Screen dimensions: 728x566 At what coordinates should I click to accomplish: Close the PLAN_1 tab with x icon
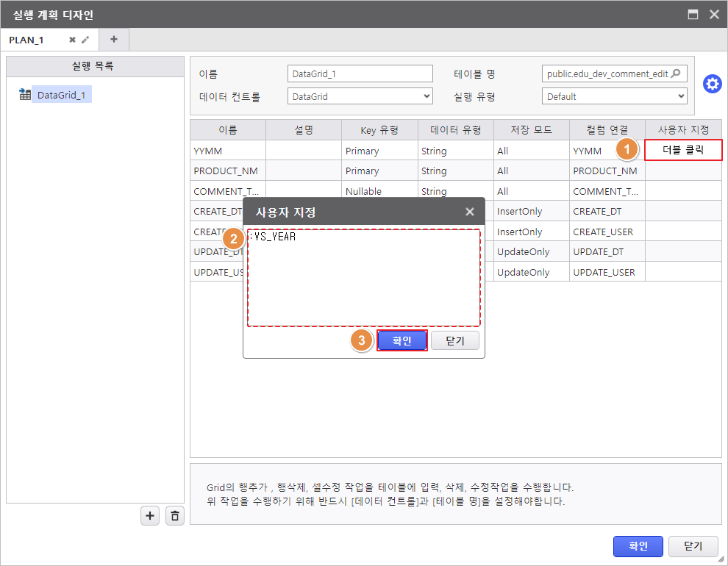pos(72,40)
